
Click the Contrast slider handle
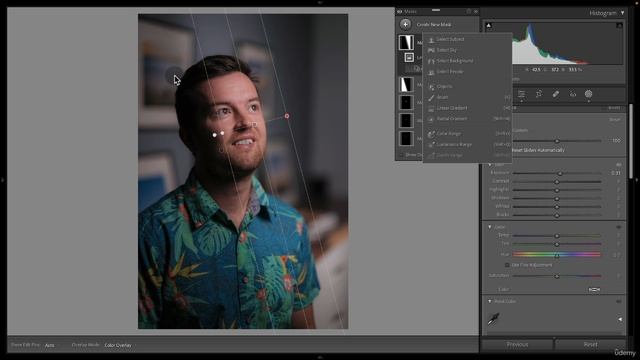[557, 182]
